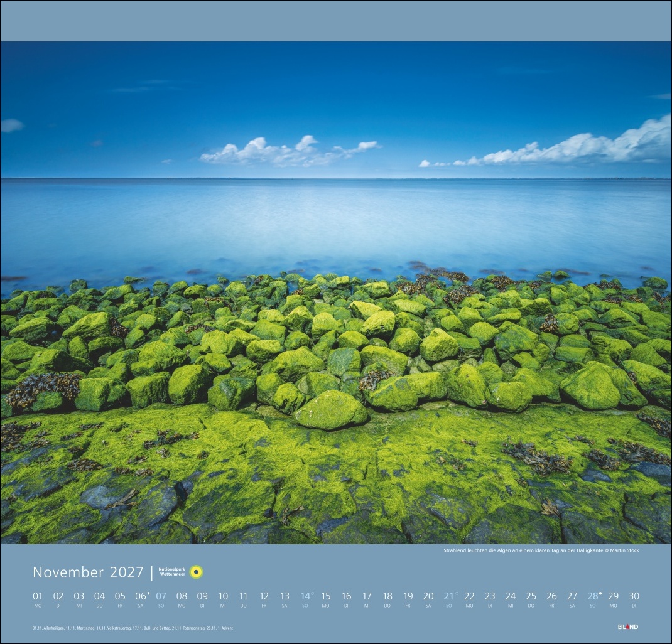Choose Sunday 21 highlighted date
The height and width of the screenshot is (644, 672).
(x=448, y=597)
